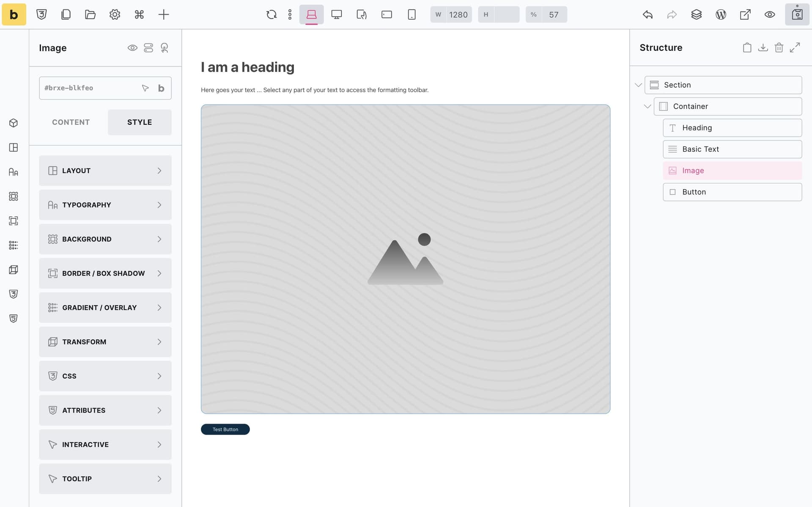Click the cube icon in left sidebar
The width and height of the screenshot is (812, 507).
pyautogui.click(x=14, y=123)
